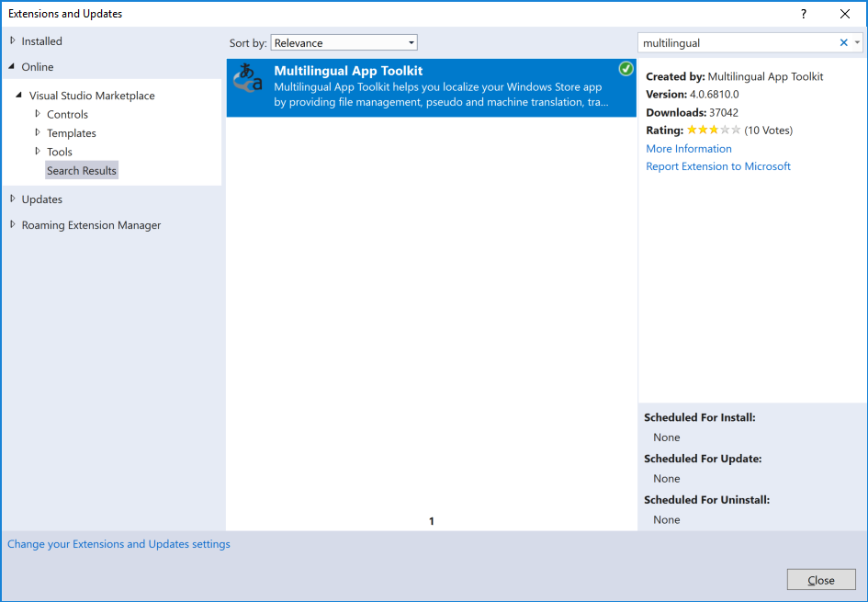Open Roaming Extension Manager section
Viewport: 868px width, 602px height.
[x=91, y=225]
